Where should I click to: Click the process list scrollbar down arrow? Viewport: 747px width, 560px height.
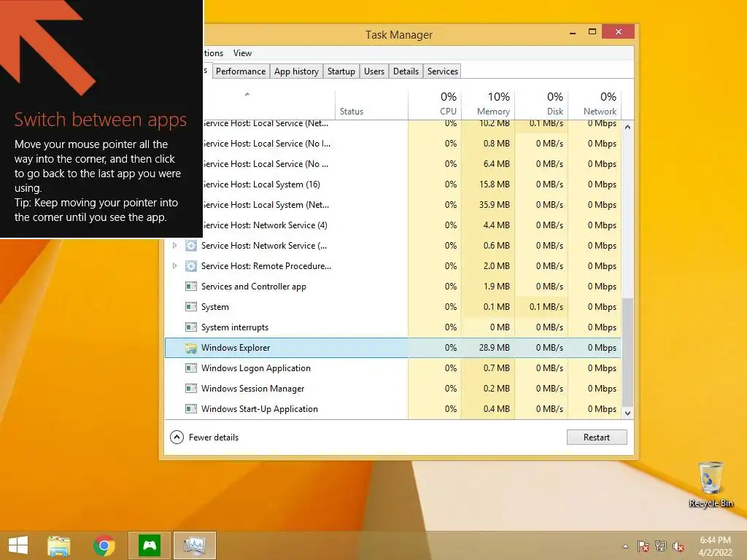pyautogui.click(x=628, y=413)
